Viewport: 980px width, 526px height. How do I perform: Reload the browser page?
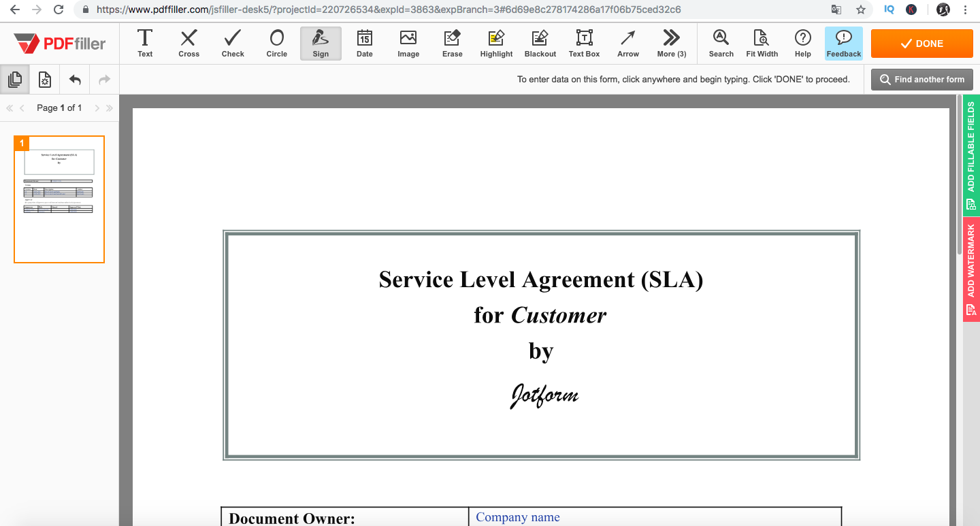59,10
